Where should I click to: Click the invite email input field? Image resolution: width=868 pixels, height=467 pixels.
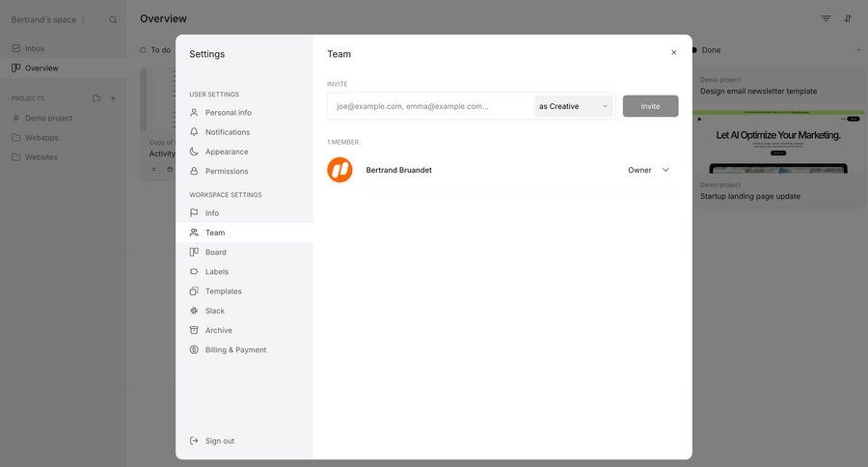[x=429, y=106]
